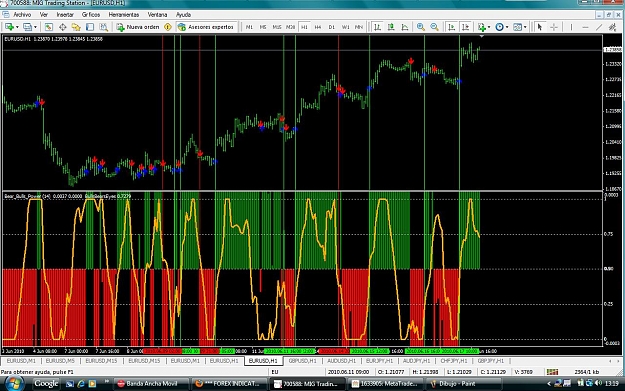Expand the Indicators dropdown arrow
Image resolution: width=625 pixels, height=391 pixels.
click(x=489, y=27)
